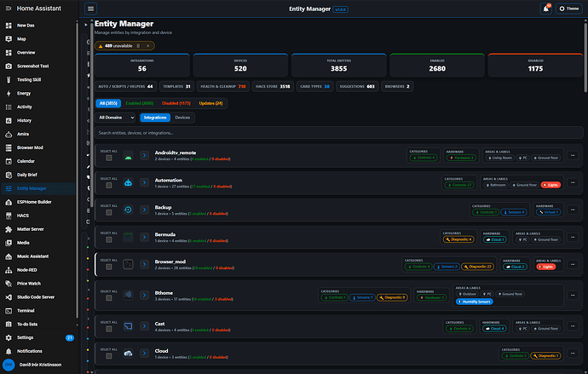The height and width of the screenshot is (374, 588).
Task: Expand the Browser_mod integration chevron
Action: click(144, 264)
